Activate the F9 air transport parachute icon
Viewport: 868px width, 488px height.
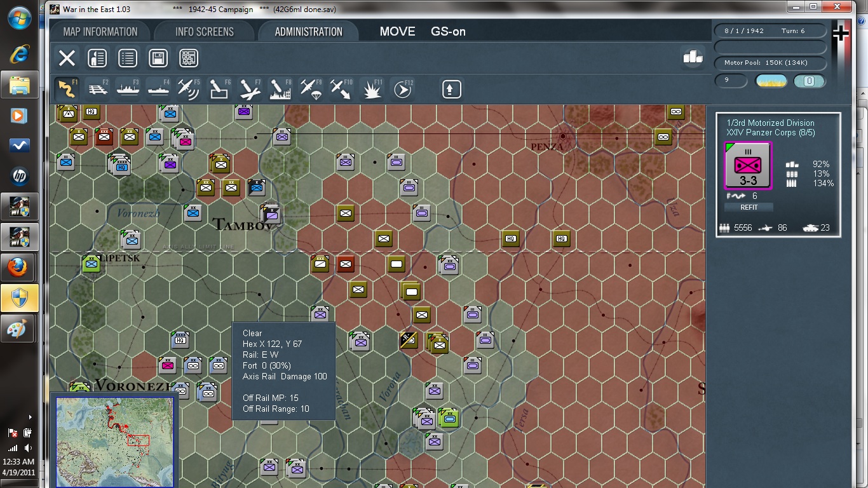311,89
